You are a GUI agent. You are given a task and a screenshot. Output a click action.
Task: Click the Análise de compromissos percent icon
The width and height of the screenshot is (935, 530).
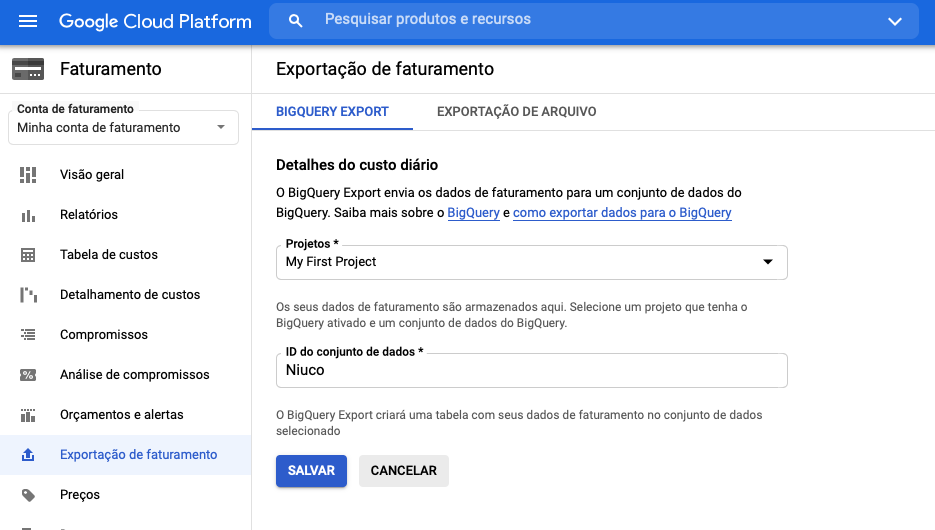click(x=28, y=375)
